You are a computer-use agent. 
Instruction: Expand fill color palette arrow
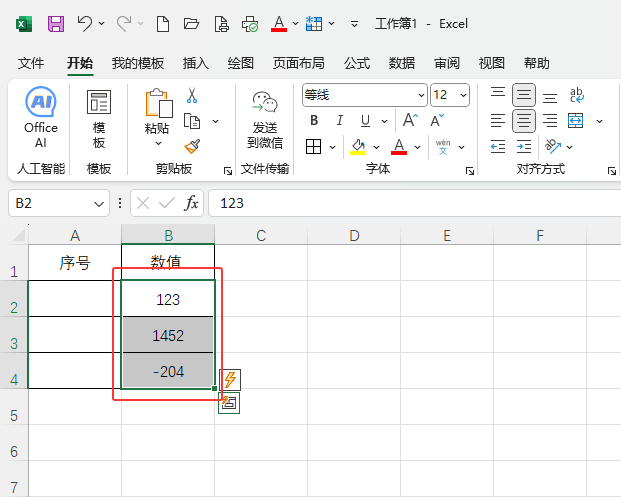click(376, 147)
